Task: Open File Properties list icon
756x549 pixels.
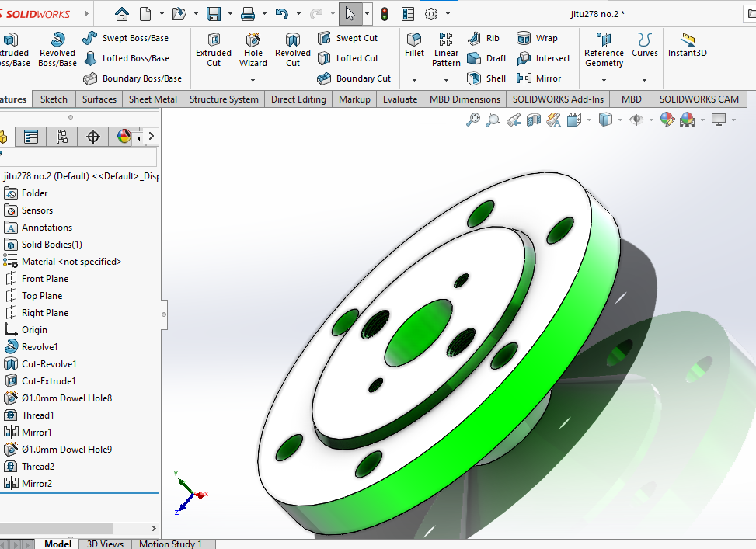Action: click(x=408, y=14)
